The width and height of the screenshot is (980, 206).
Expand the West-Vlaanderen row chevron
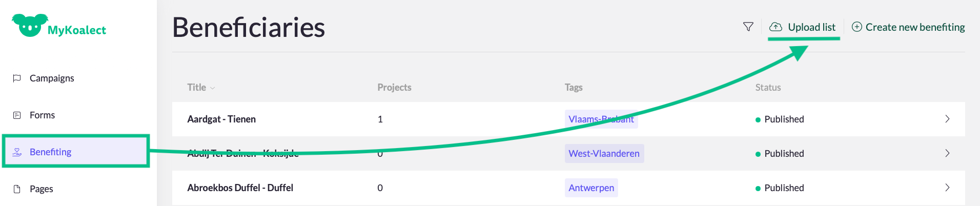947,153
